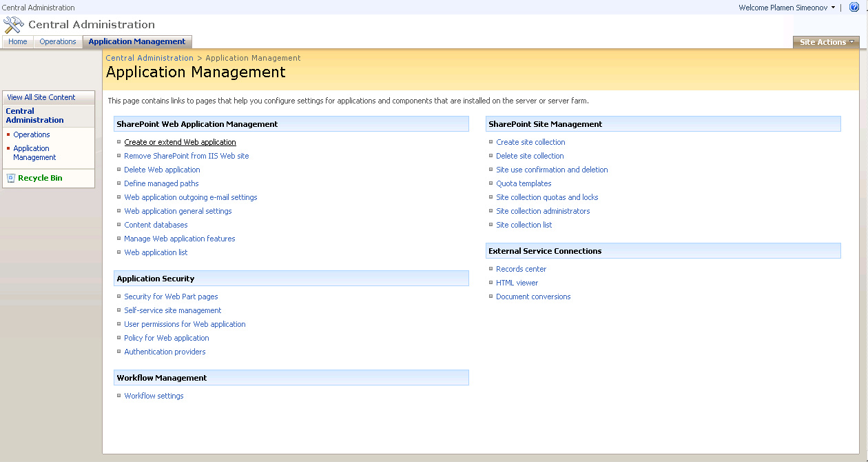Viewport: 868px width, 462px height.
Task: Open the Welcome Plamen Simeonov user menu
Action: (x=787, y=8)
